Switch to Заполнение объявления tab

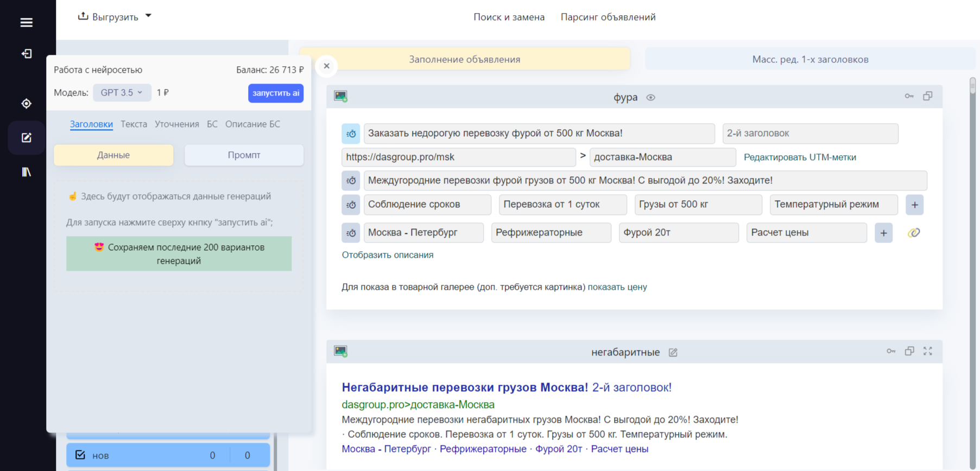465,59
